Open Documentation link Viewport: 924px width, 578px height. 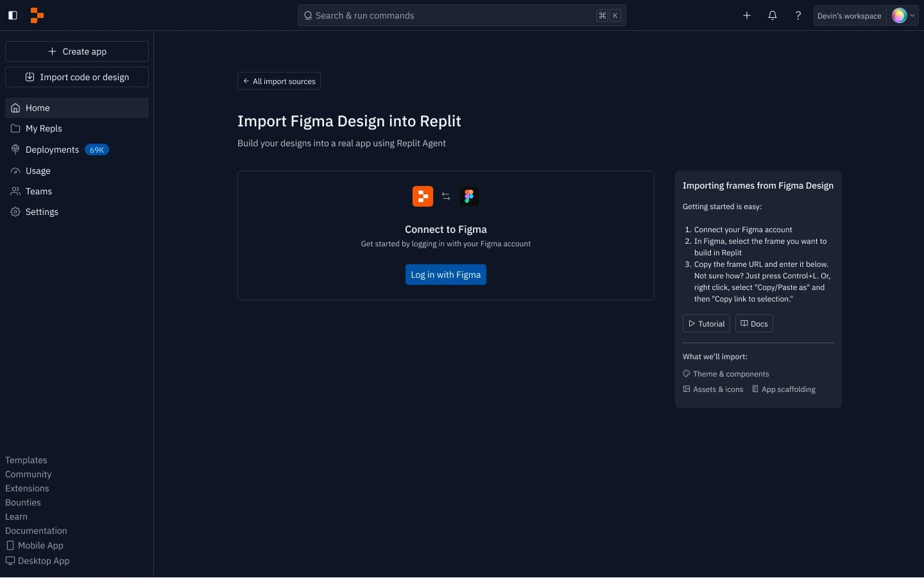click(x=36, y=531)
